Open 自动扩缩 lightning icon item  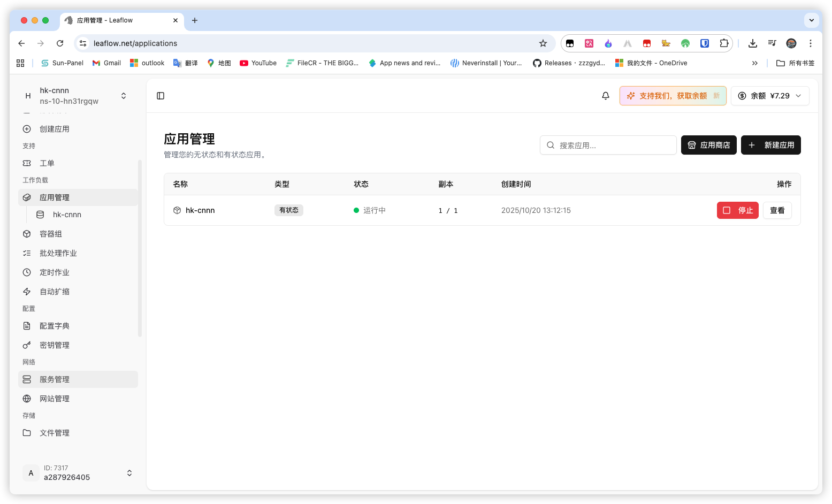(x=27, y=292)
